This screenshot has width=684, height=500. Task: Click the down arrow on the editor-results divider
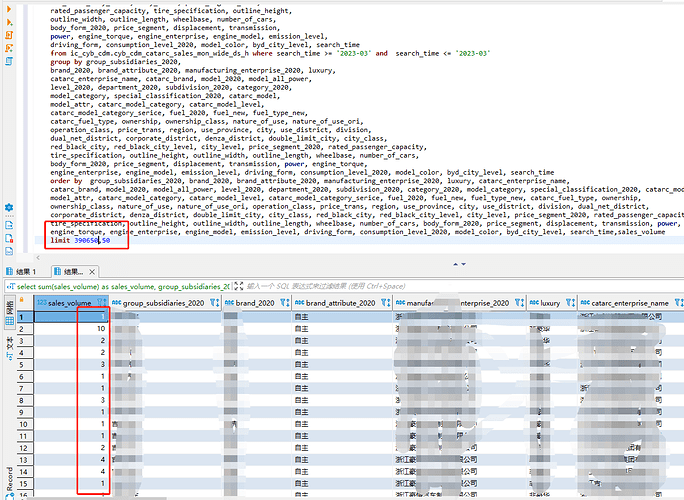pos(463,264)
